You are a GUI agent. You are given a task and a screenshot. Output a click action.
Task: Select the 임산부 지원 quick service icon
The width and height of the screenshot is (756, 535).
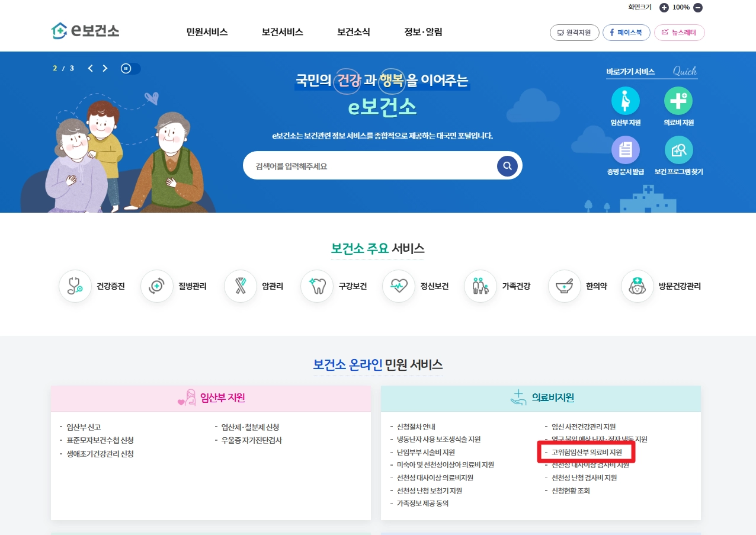[626, 102]
